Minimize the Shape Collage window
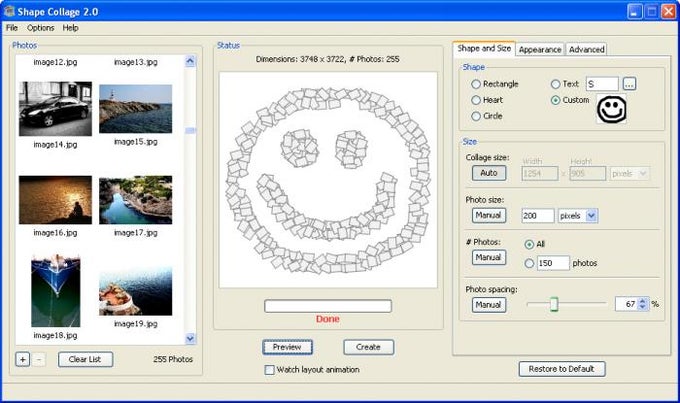This screenshot has width=680, height=403. [x=634, y=12]
